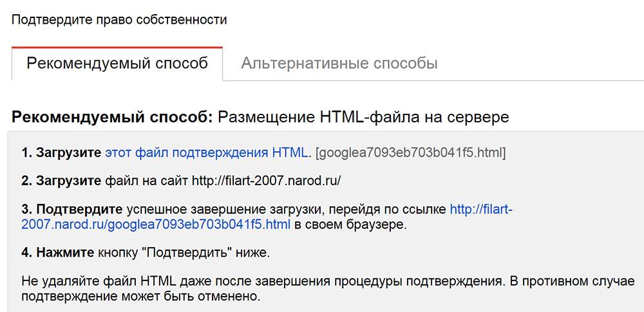This screenshot has width=644, height=312.
Task: Switch to the Рекомендуемый способ tab
Action: point(117,64)
